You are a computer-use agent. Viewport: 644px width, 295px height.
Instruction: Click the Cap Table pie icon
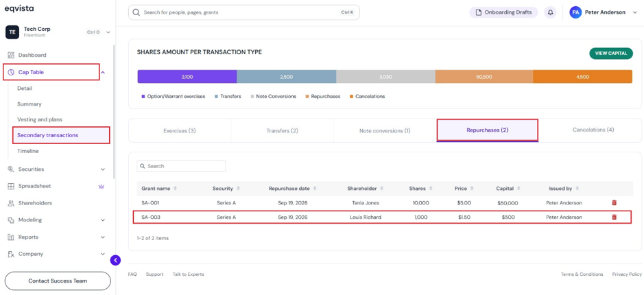pyautogui.click(x=11, y=72)
